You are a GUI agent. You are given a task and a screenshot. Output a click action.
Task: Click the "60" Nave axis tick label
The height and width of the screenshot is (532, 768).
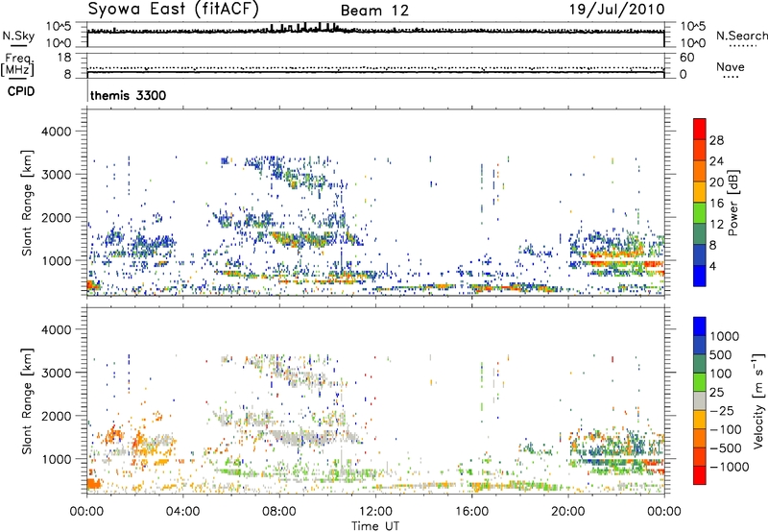686,58
